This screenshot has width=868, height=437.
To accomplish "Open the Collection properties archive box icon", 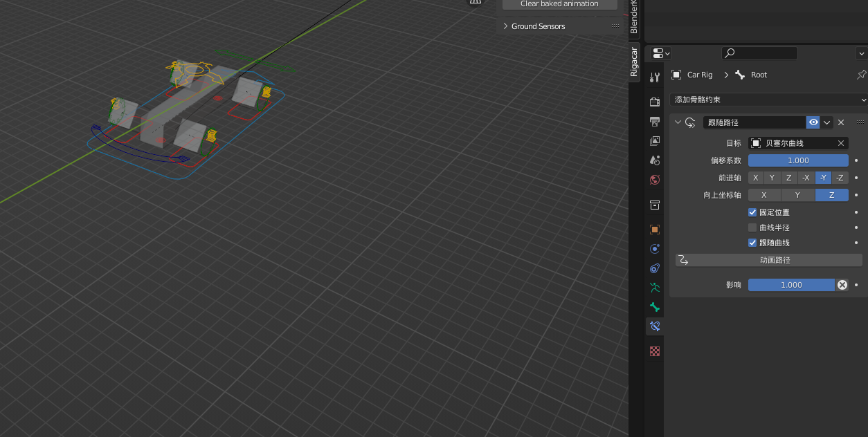I will pos(654,205).
